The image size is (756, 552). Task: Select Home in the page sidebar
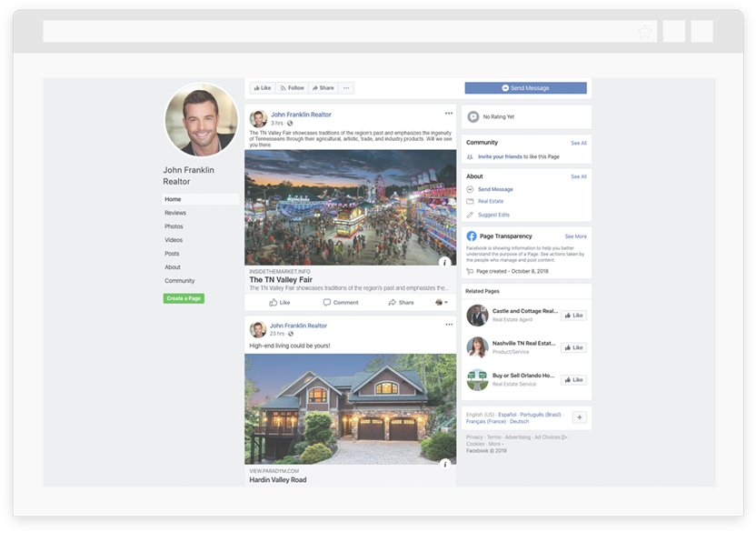(x=200, y=199)
